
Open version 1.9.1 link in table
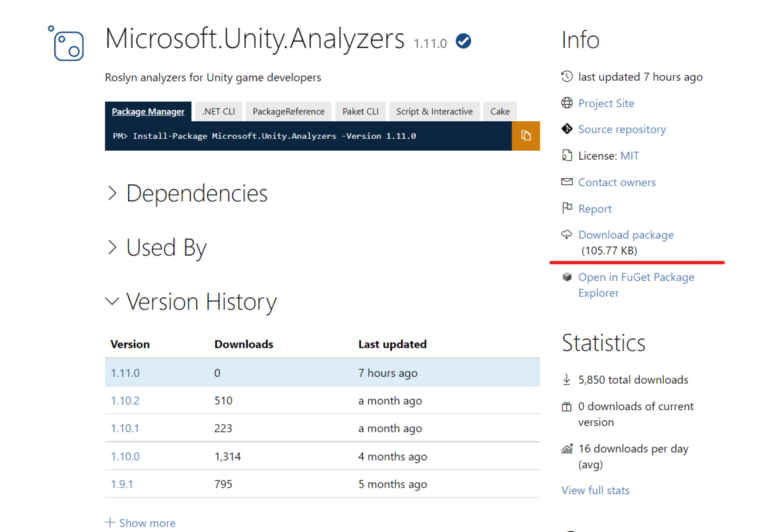pyautogui.click(x=122, y=484)
